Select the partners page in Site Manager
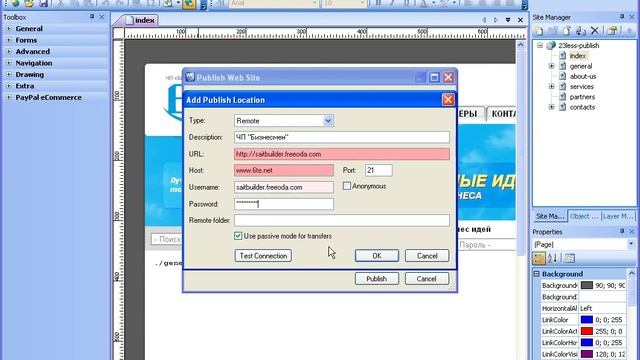Screen dimensions: 640x360 (x=582, y=97)
